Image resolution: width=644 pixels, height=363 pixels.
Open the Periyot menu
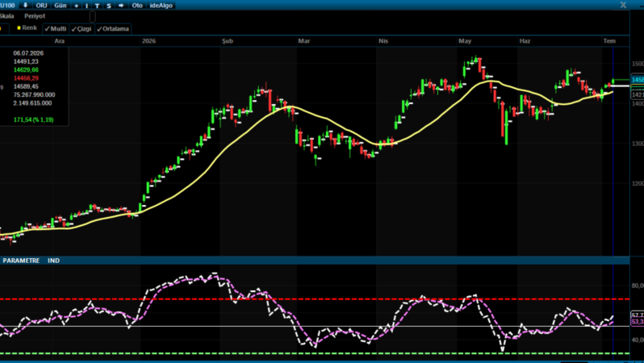point(35,16)
